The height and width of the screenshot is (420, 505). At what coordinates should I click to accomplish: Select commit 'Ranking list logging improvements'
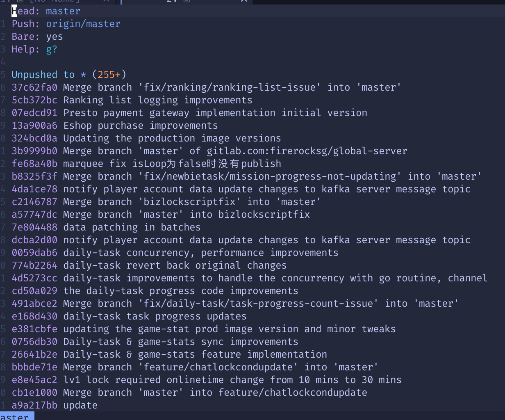[x=157, y=100]
